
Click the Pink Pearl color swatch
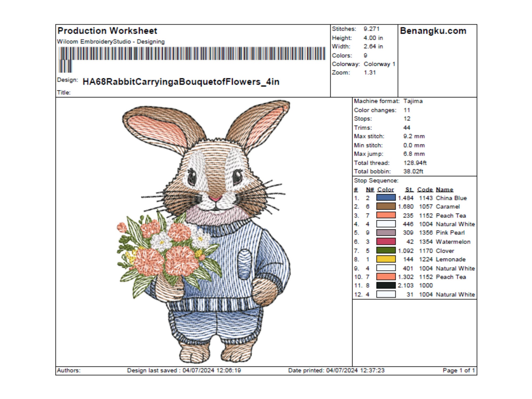(386, 233)
